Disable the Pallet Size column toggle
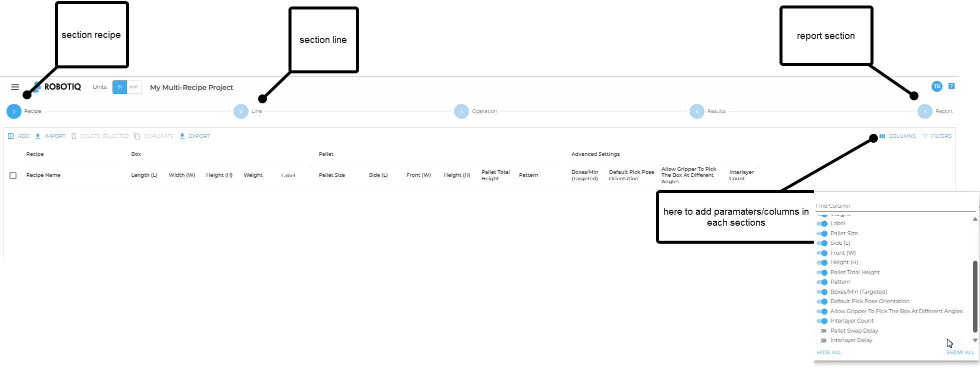This screenshot has width=980, height=368. point(821,234)
